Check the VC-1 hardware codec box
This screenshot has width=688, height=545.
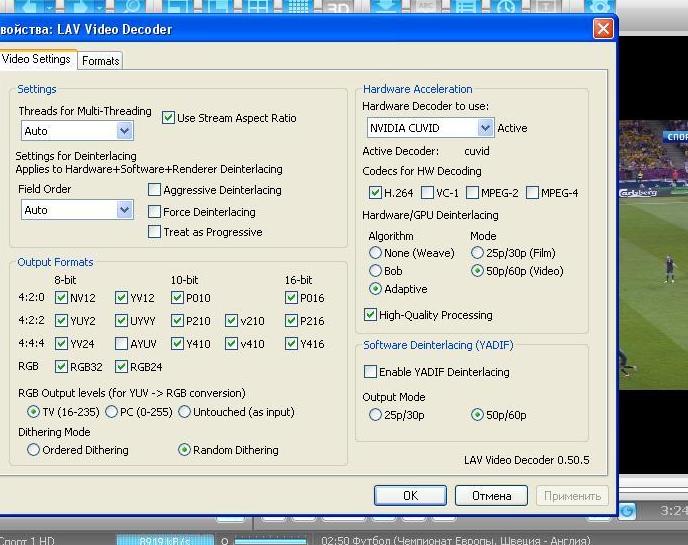(427, 193)
